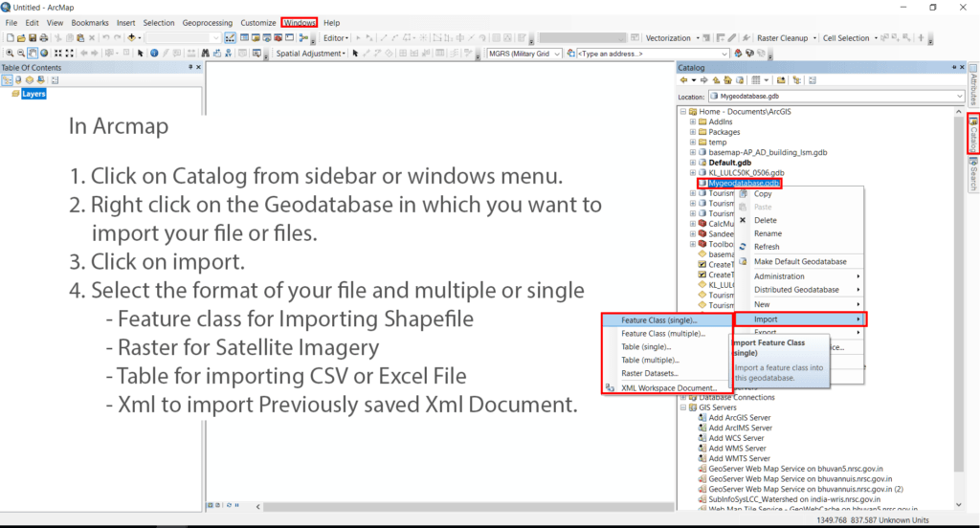
Task: Open Catalog Location dropdown
Action: click(959, 97)
